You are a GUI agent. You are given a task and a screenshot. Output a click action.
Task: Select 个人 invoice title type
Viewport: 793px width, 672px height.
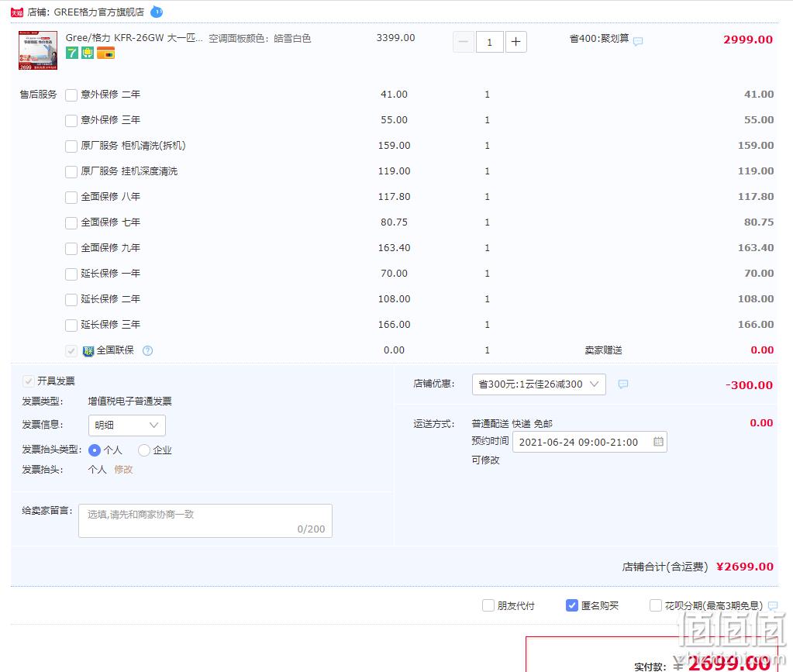[x=95, y=450]
